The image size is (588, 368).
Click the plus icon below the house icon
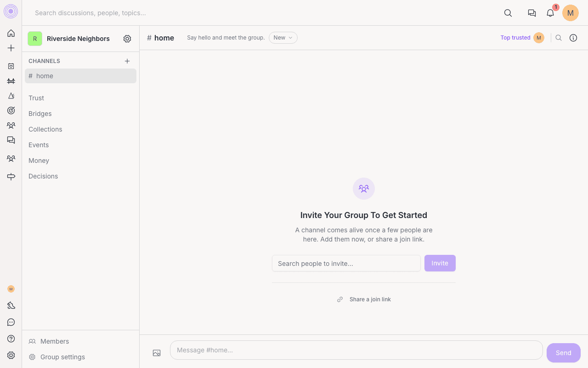click(x=11, y=48)
